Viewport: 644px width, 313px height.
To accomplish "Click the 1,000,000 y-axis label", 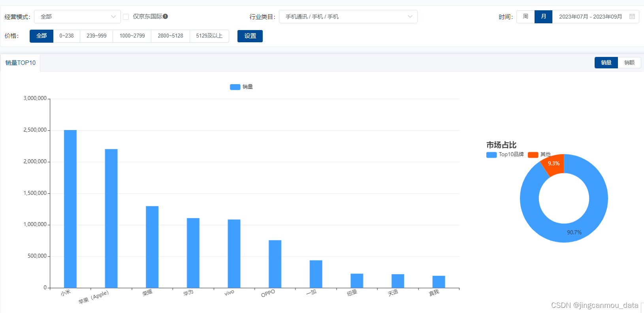I will [35, 224].
